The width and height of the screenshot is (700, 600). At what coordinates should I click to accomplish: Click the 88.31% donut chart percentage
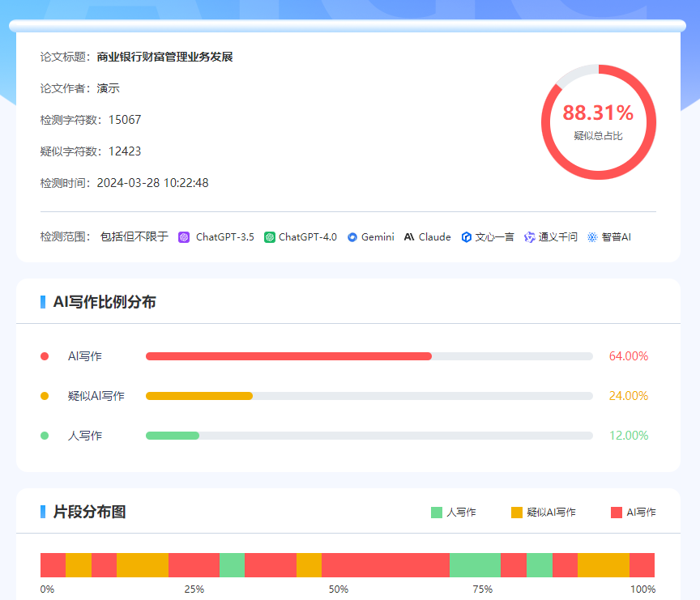pyautogui.click(x=598, y=113)
